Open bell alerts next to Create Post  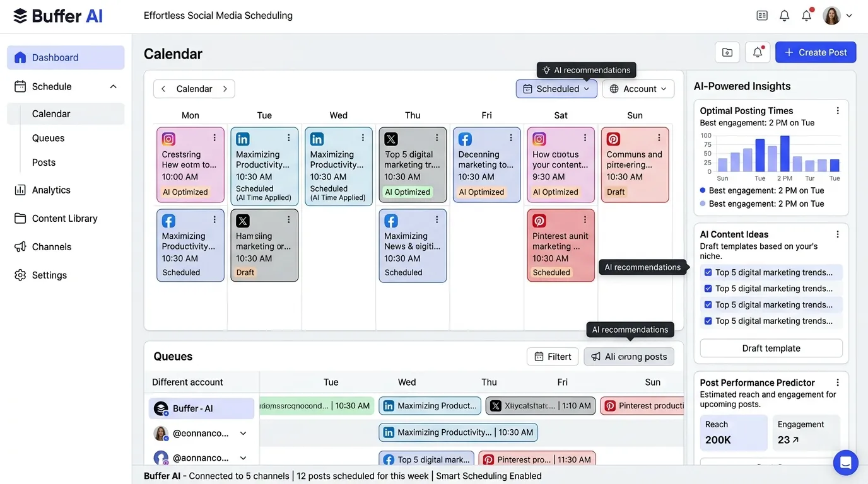click(758, 52)
